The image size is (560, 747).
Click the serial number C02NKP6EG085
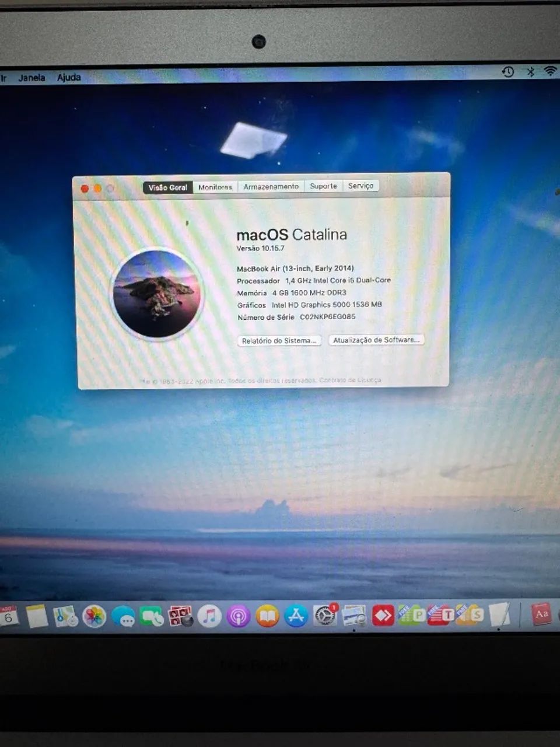tap(327, 317)
